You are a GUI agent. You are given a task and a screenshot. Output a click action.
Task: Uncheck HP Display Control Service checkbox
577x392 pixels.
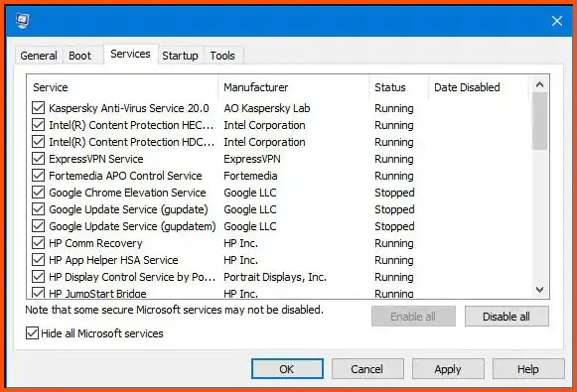(x=39, y=277)
